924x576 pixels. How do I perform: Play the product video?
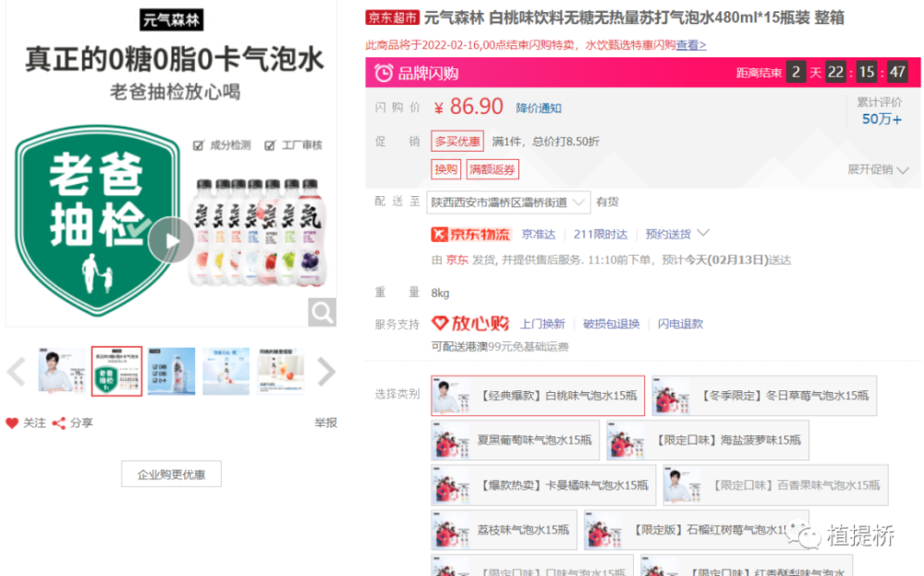[x=171, y=240]
